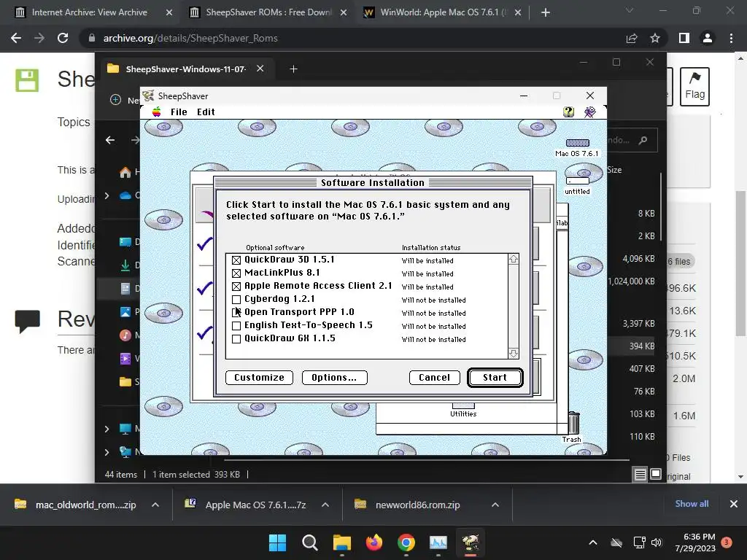Viewport: 747px width, 560px height.
Task: Open Chrome three-dot menu
Action: tap(731, 38)
